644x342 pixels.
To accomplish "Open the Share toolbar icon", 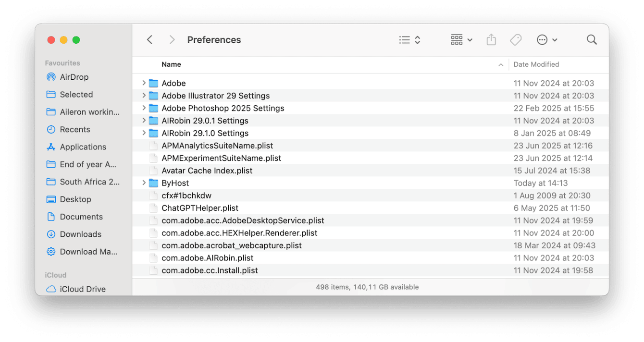I will pos(491,40).
